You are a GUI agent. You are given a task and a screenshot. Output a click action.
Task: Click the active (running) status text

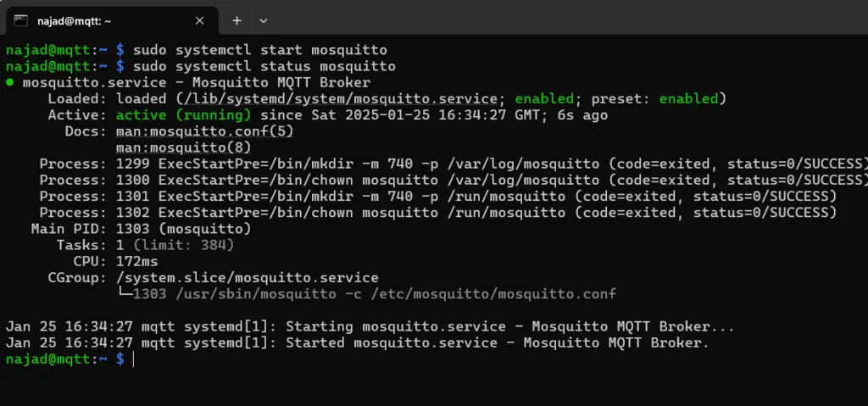184,115
